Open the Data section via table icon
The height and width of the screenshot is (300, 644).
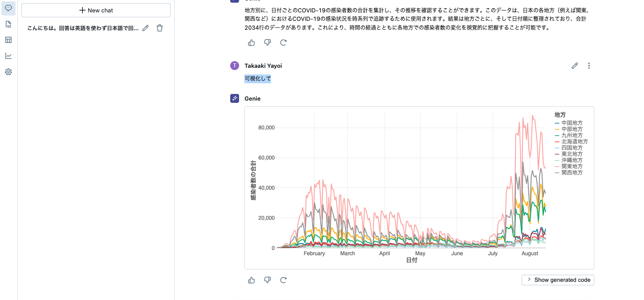pyautogui.click(x=8, y=40)
